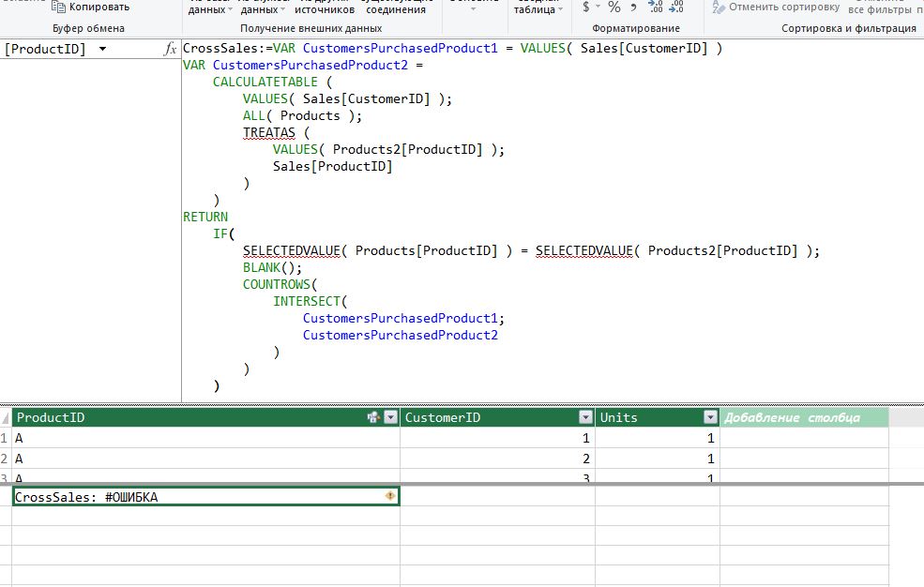Open the ProductID column filter dropdown
The width and height of the screenshot is (924, 587).
point(390,417)
